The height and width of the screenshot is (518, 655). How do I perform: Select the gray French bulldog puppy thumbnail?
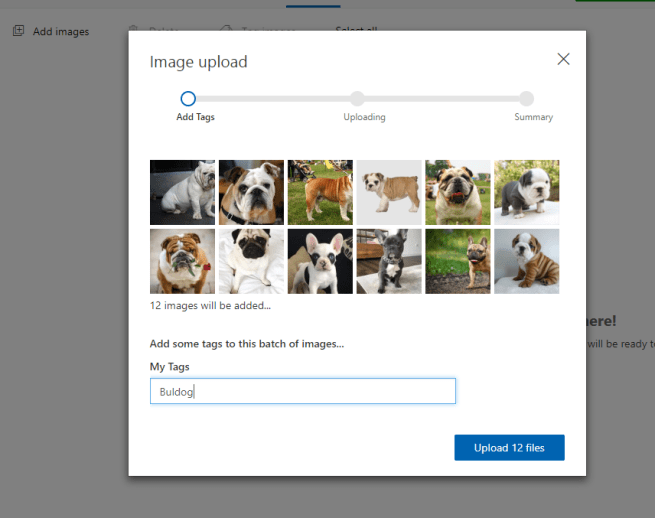click(x=389, y=261)
